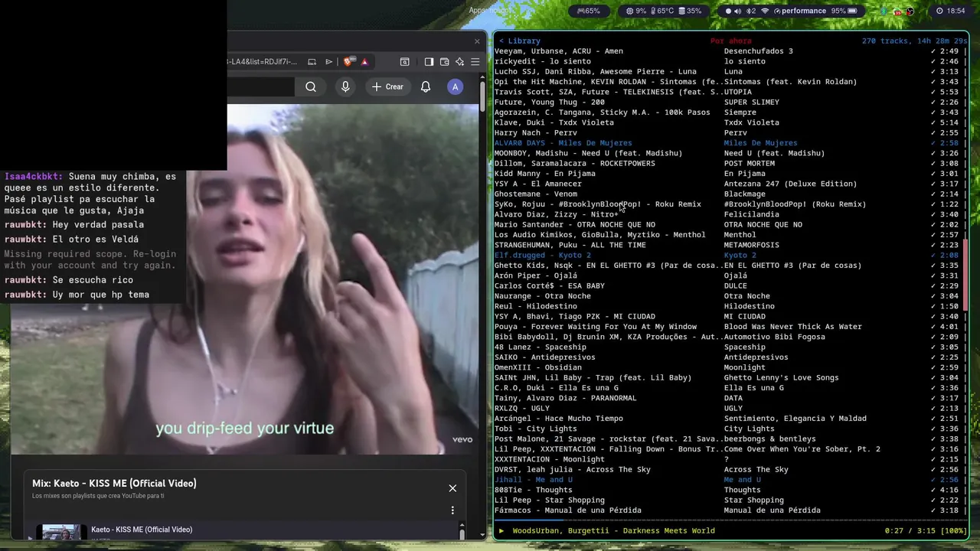Open the mix panel three-dot menu
980x551 pixels.
[452, 510]
